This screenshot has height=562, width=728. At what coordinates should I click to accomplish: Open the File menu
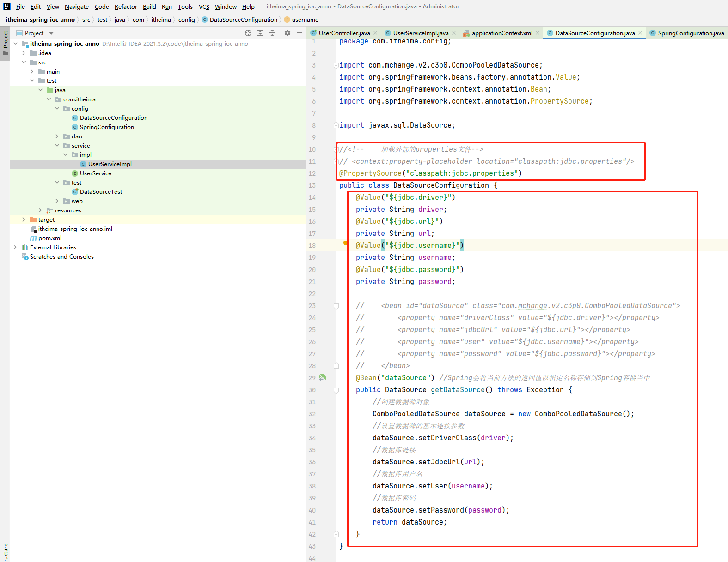click(20, 6)
